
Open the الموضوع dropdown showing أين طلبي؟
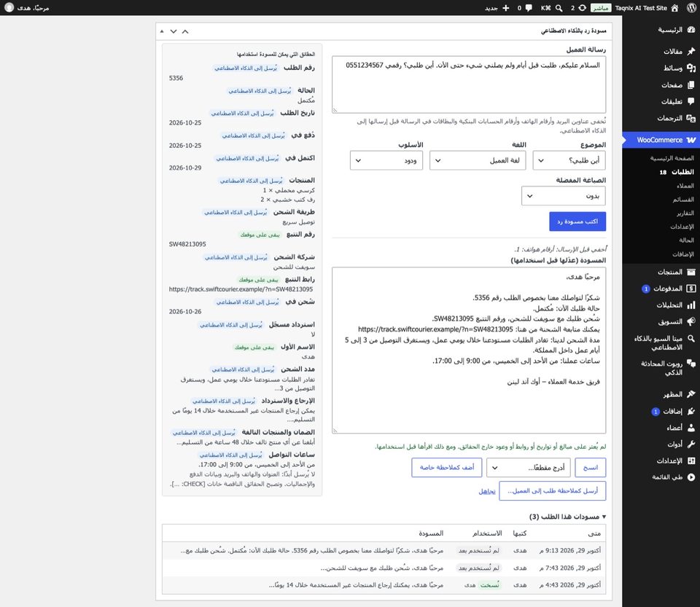(569, 160)
